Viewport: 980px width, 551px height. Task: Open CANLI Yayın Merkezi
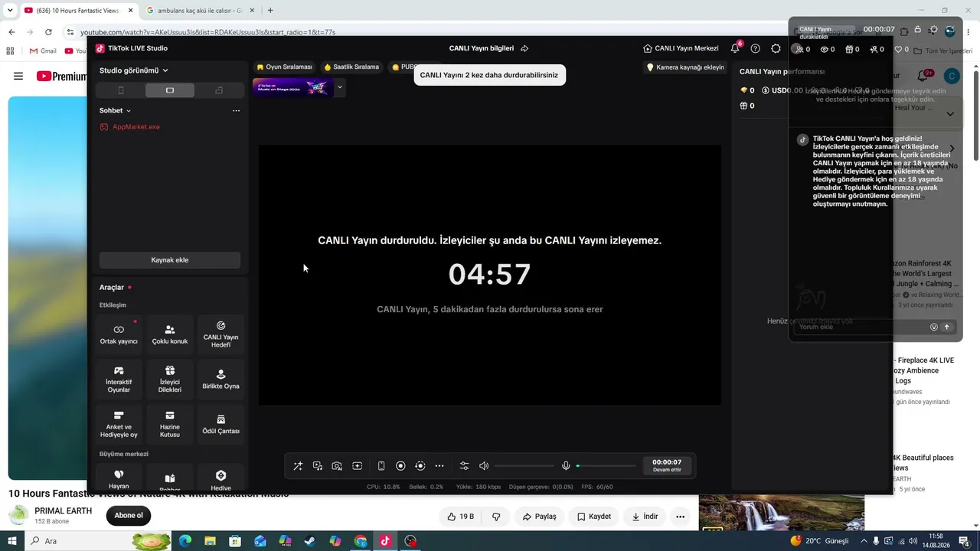(681, 48)
